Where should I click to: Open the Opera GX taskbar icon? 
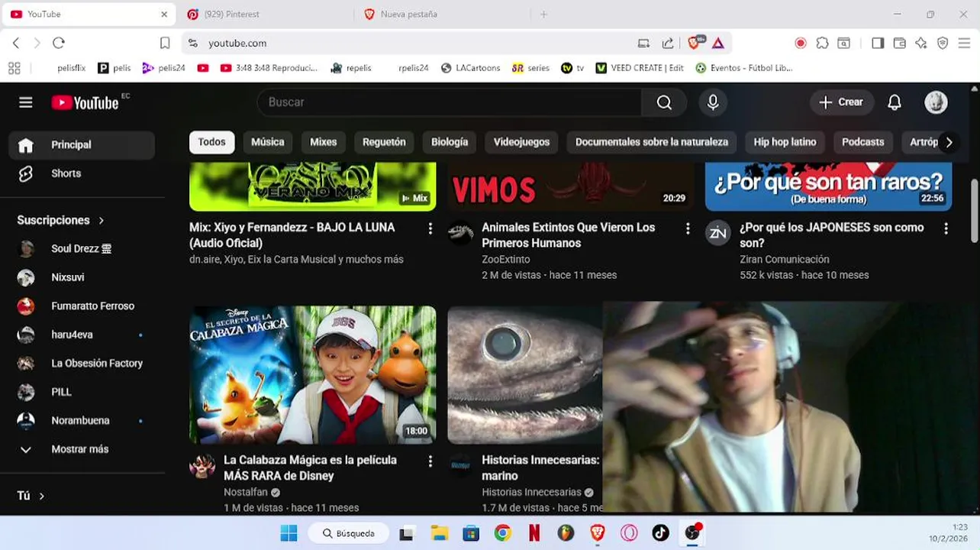[x=629, y=533]
